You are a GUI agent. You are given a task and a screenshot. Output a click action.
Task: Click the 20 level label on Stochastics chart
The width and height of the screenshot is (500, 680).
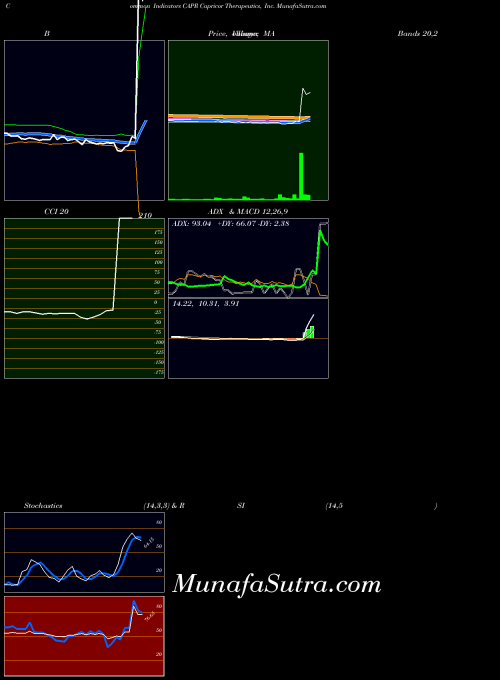point(159,571)
